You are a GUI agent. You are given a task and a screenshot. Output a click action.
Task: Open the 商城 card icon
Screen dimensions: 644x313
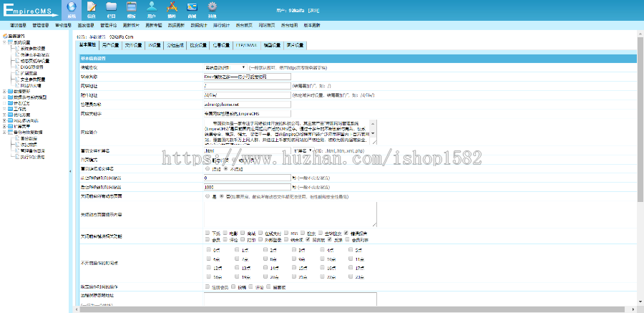click(192, 6)
